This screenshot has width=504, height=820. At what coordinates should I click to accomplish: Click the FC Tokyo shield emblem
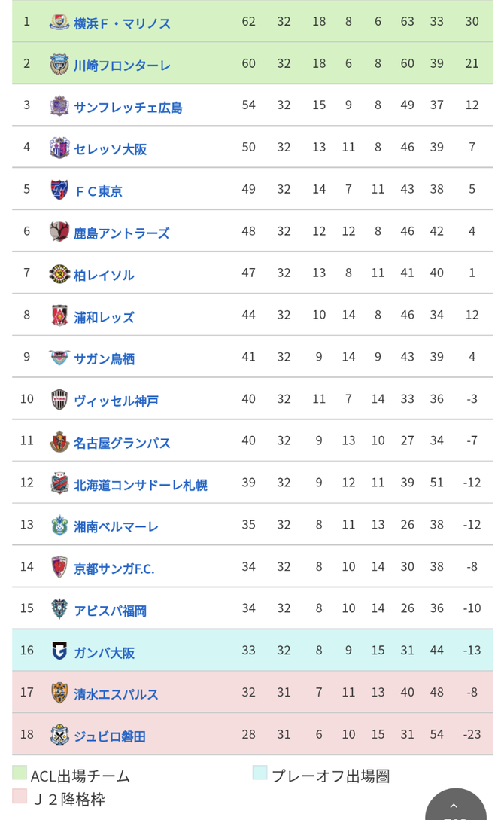tap(59, 189)
